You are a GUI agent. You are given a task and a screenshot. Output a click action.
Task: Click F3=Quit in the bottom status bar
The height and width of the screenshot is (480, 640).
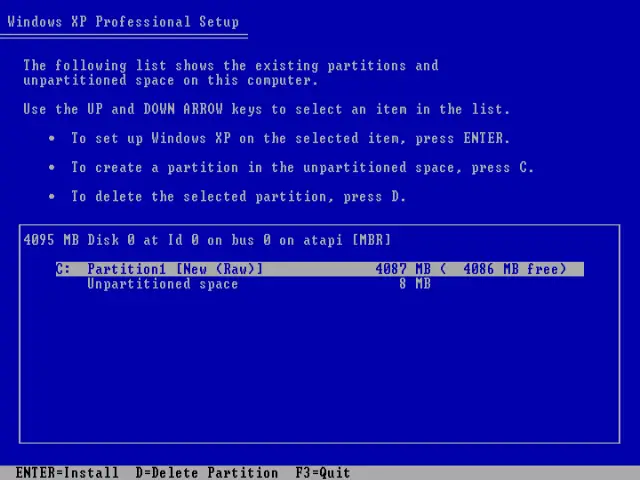[322, 472]
